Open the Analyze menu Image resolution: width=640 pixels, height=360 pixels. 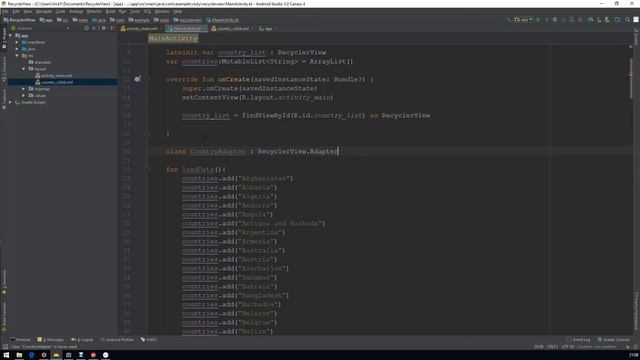click(x=76, y=11)
